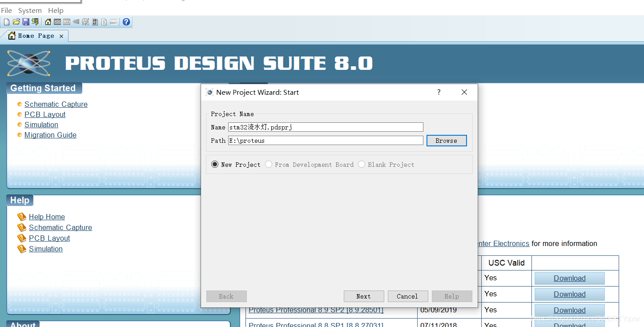Click the Design Explorer toolbar icon
This screenshot has height=327, width=644.
click(x=95, y=22)
